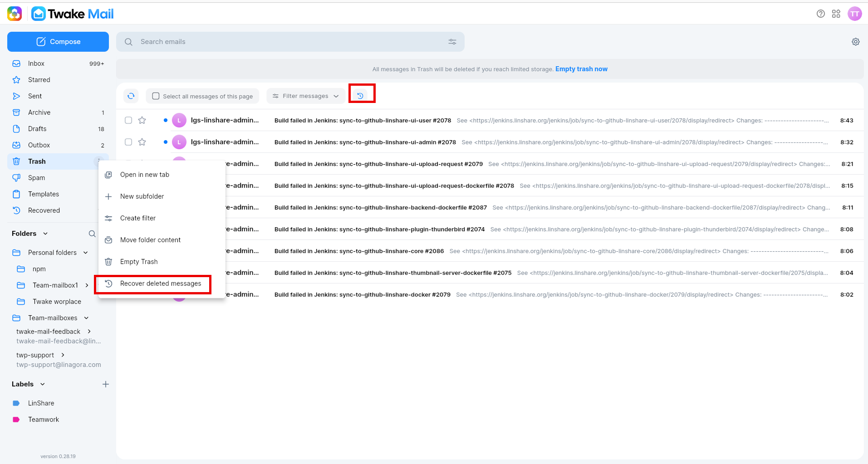Tick checkbox for ui-admin #2078 email
Image resolution: width=868 pixels, height=464 pixels.
(x=128, y=142)
